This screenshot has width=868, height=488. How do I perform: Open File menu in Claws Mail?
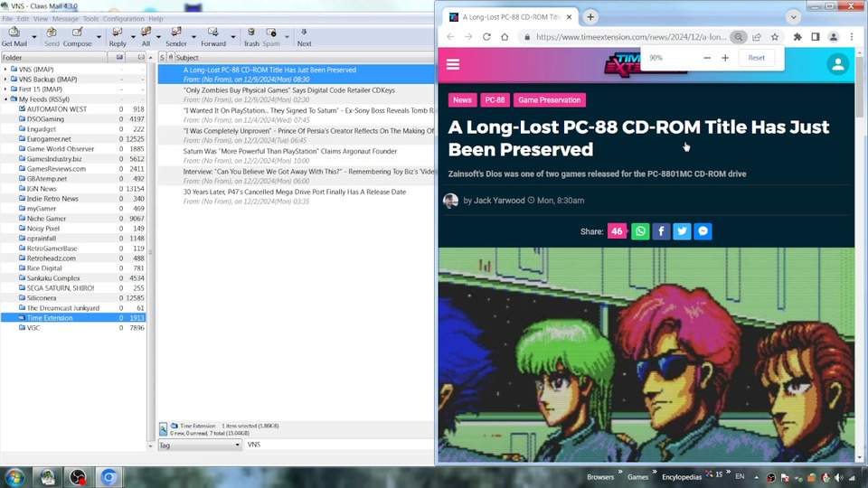point(7,19)
